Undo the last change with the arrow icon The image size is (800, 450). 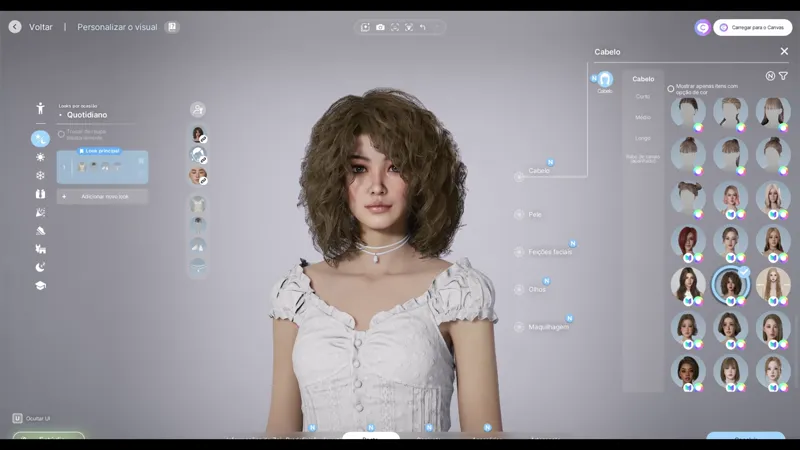[423, 27]
